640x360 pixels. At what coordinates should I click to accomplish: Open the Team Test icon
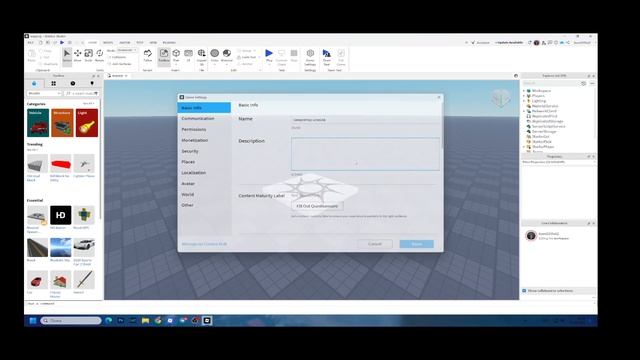click(327, 56)
